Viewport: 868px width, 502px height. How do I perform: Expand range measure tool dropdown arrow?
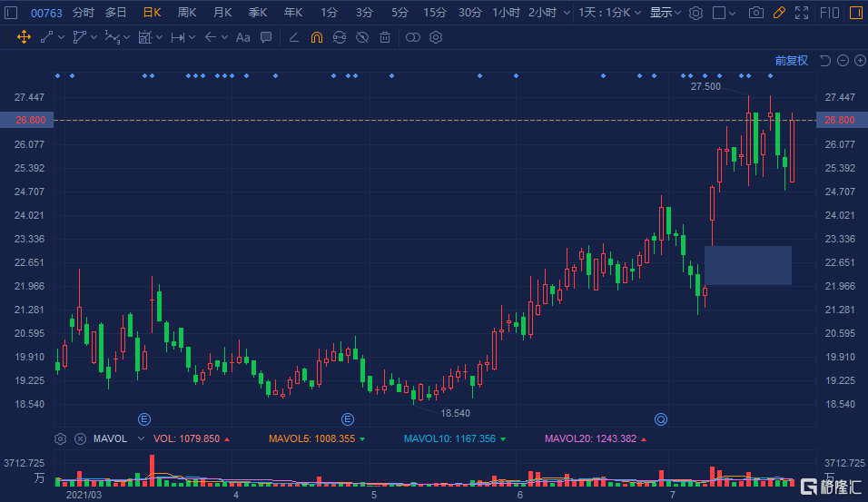pyautogui.click(x=192, y=37)
